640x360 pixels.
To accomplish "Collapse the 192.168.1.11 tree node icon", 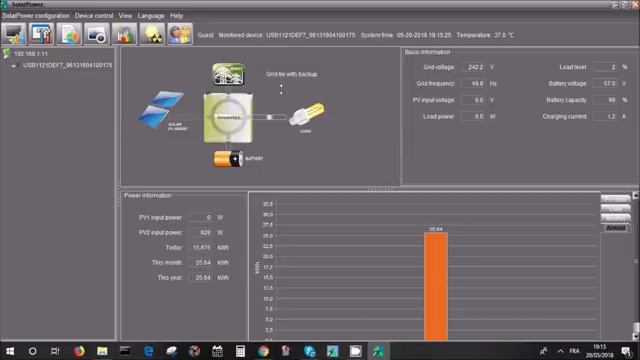I will click(7, 53).
